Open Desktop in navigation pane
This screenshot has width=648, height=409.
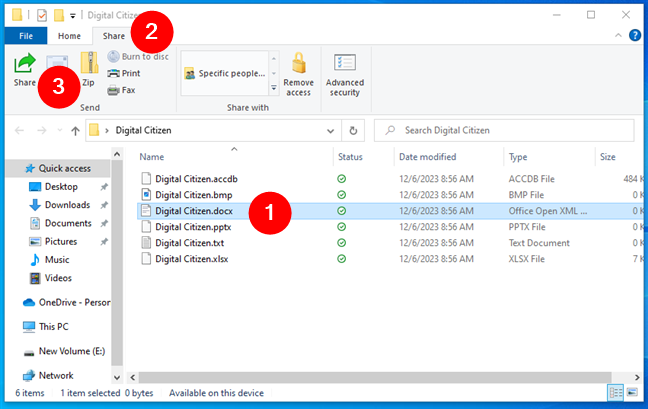[61, 187]
